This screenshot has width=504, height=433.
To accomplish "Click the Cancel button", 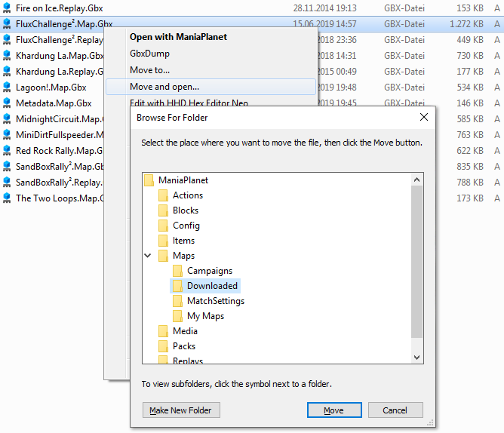I will point(395,410).
